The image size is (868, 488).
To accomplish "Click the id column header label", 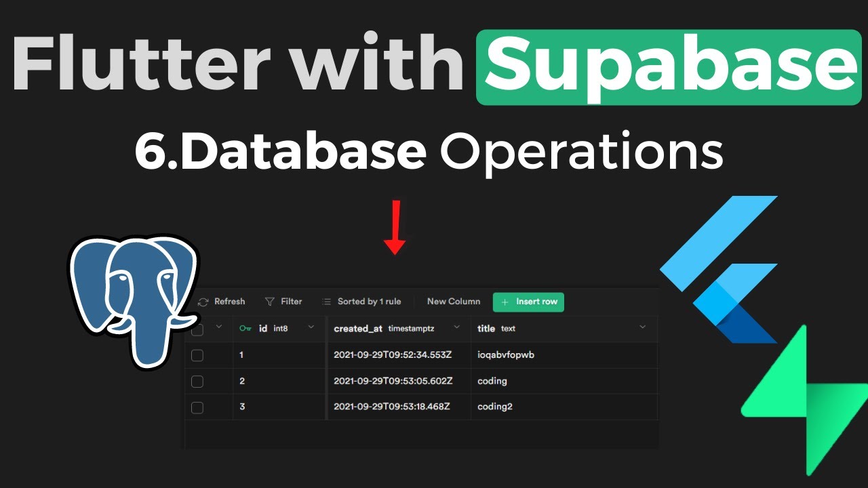I will click(x=263, y=328).
